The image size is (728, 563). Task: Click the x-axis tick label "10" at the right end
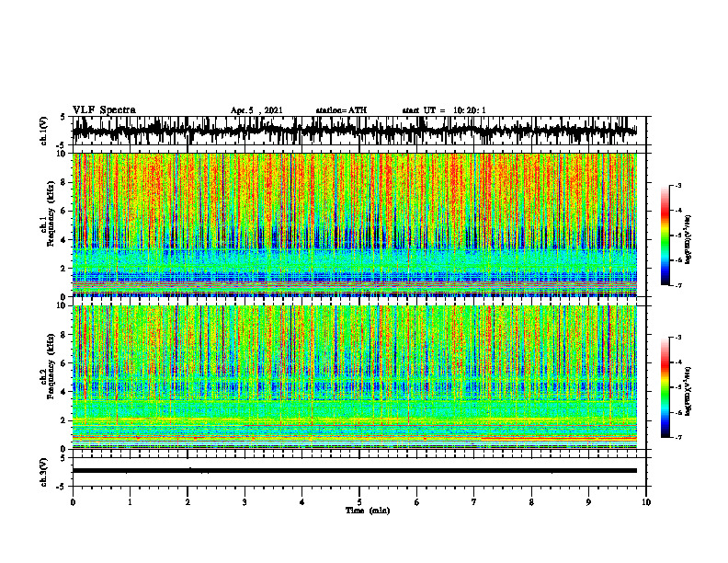coord(646,502)
